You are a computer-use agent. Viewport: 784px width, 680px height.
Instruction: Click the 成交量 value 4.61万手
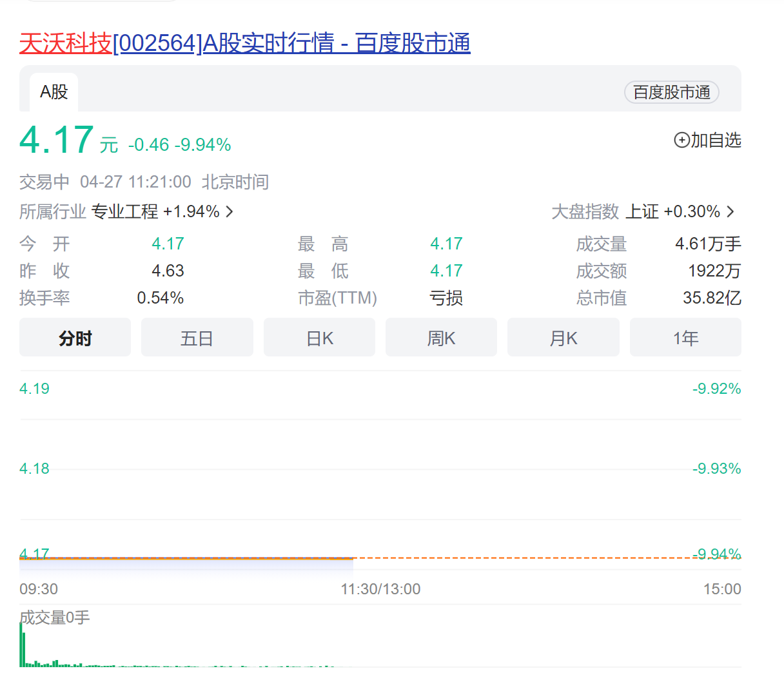coord(708,244)
